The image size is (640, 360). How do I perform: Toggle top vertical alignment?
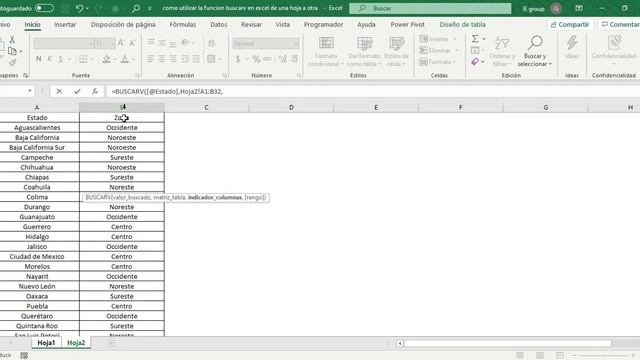point(151,43)
